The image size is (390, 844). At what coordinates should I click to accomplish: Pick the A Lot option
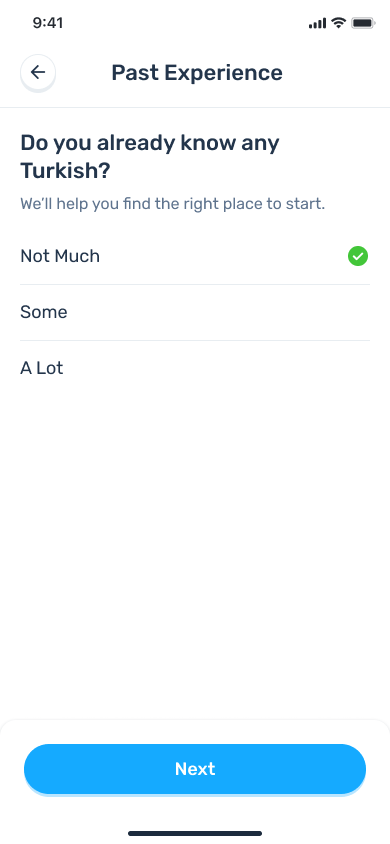click(x=195, y=368)
